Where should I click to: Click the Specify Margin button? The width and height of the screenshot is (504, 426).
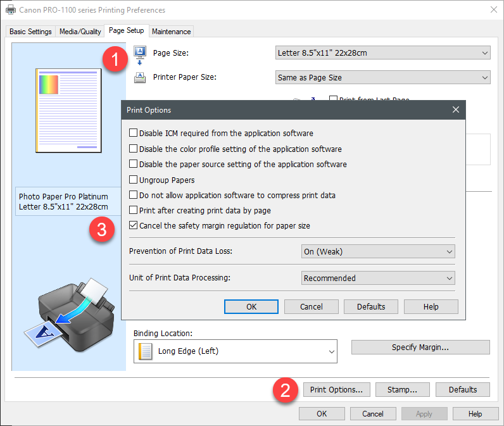(420, 347)
